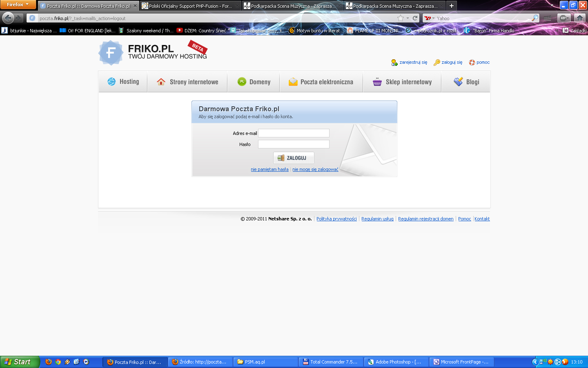Switch to the fourth tab Podkarpacka Scena Muzyczna

(x=394, y=6)
